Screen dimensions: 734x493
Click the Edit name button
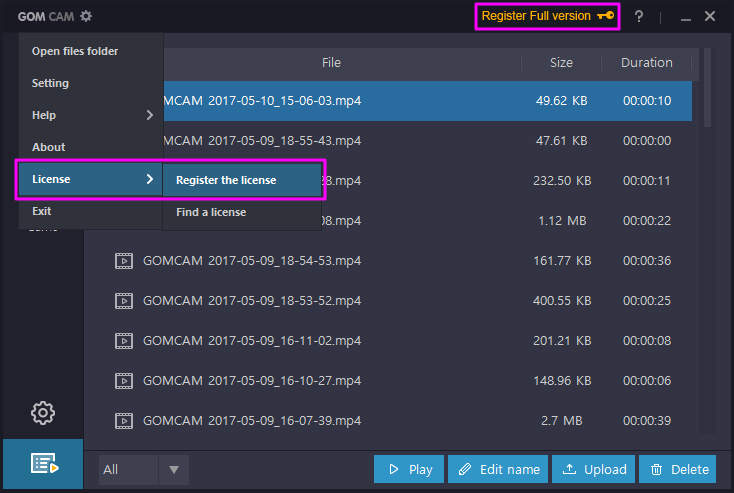point(498,469)
